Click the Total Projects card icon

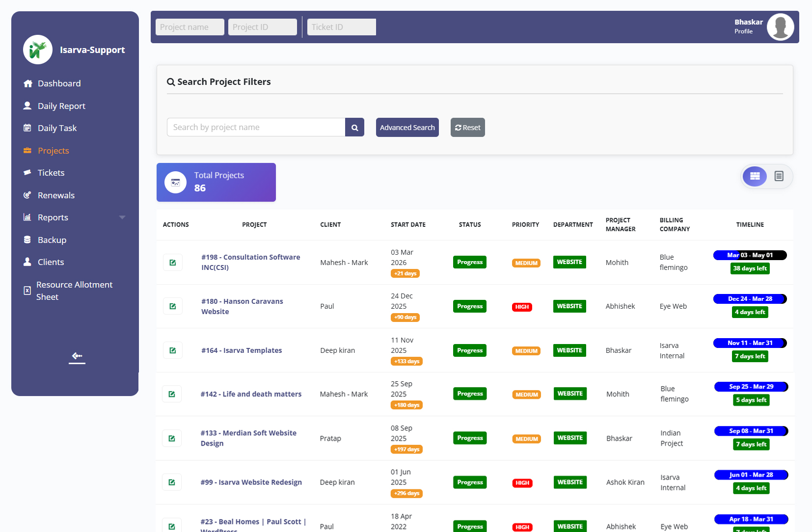coord(175,183)
